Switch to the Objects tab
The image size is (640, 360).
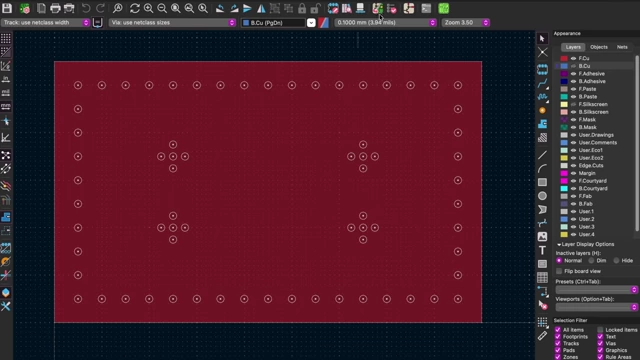pyautogui.click(x=599, y=47)
